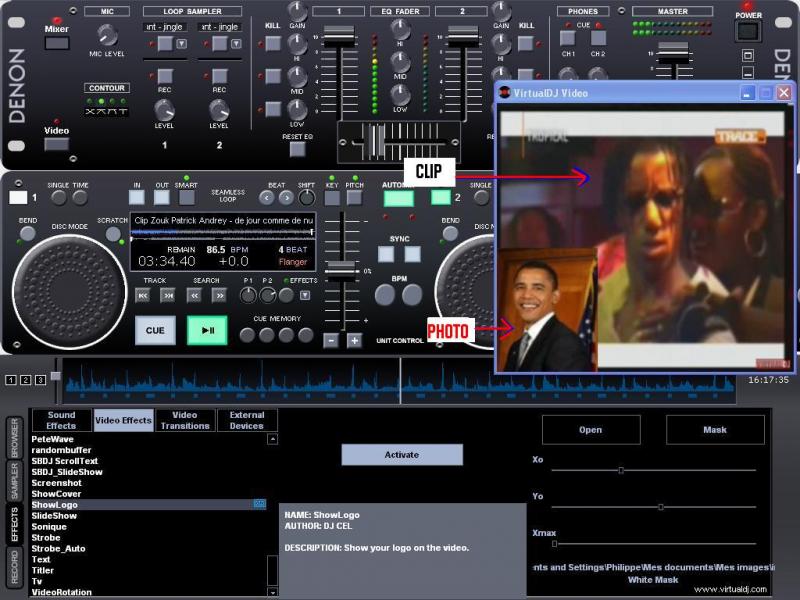Screen dimensions: 800x600
Task: Open loop sampler 1 jingle dropdown arrow
Action: [182, 44]
